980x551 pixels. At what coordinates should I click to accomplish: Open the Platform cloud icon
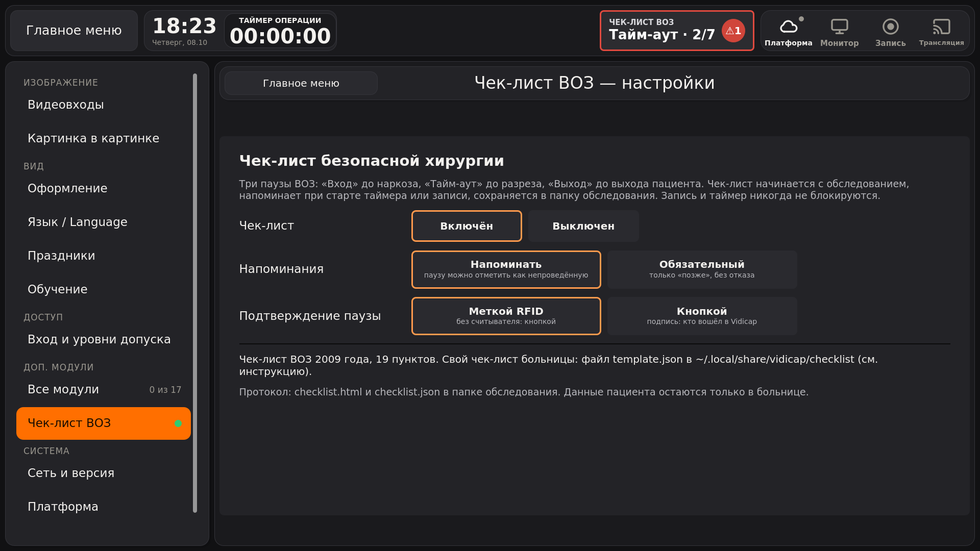(x=788, y=31)
